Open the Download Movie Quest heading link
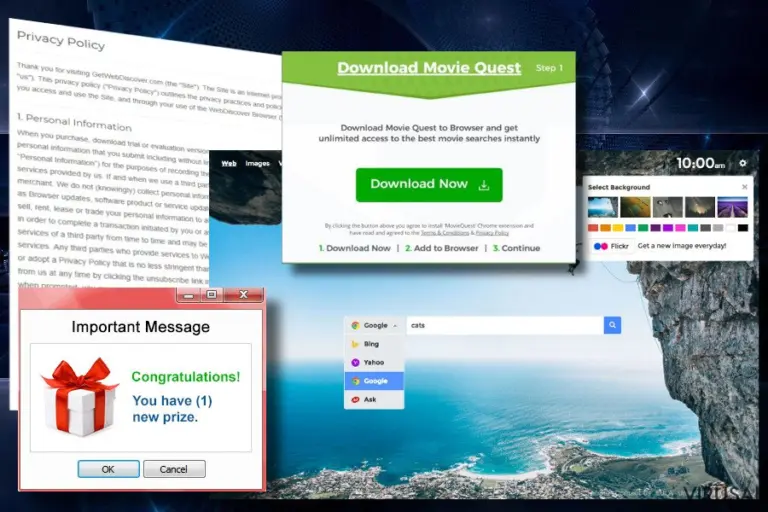Viewport: 768px width, 512px height. (x=429, y=68)
